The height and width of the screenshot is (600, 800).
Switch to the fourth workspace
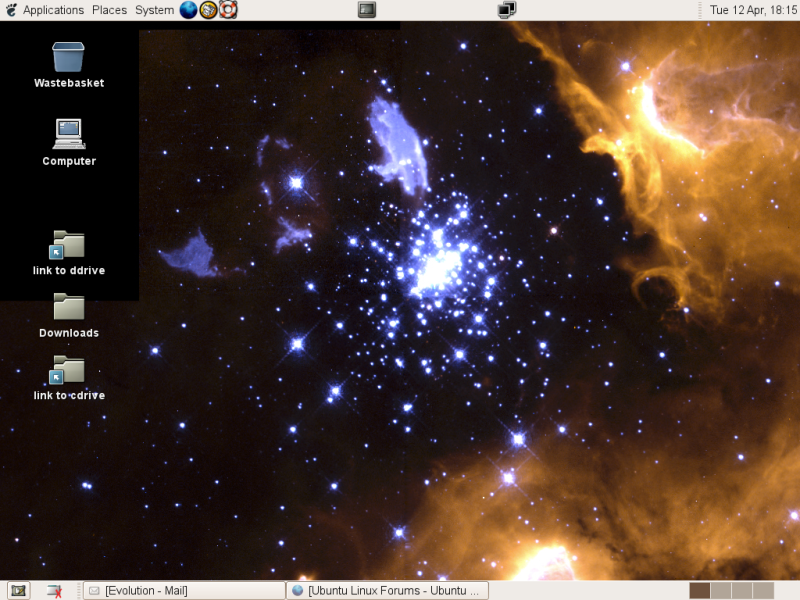pyautogui.click(x=763, y=591)
